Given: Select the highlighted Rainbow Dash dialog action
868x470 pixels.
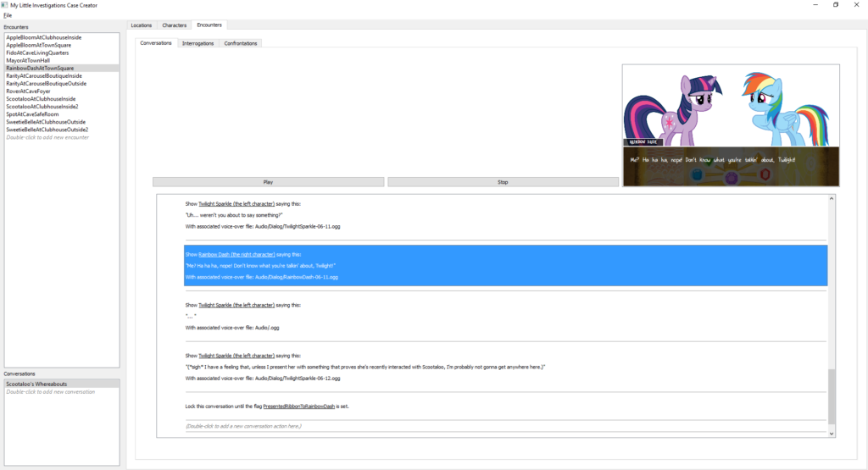Looking at the screenshot, I should pos(505,265).
